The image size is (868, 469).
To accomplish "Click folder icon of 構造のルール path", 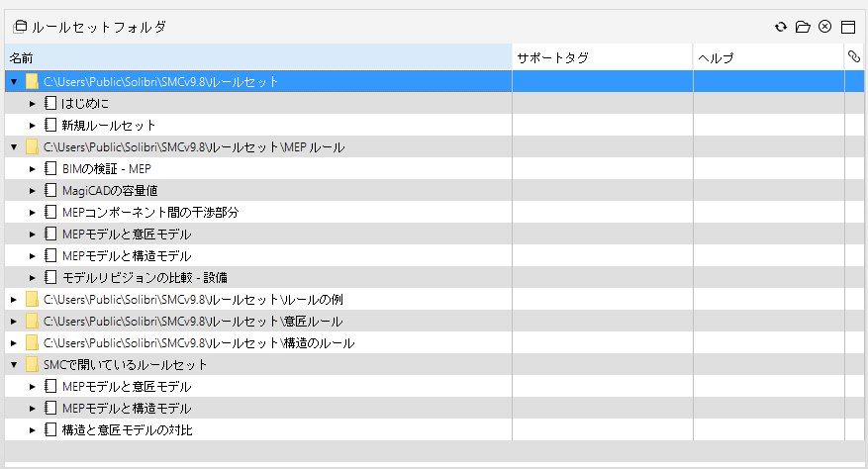I will tap(32, 343).
